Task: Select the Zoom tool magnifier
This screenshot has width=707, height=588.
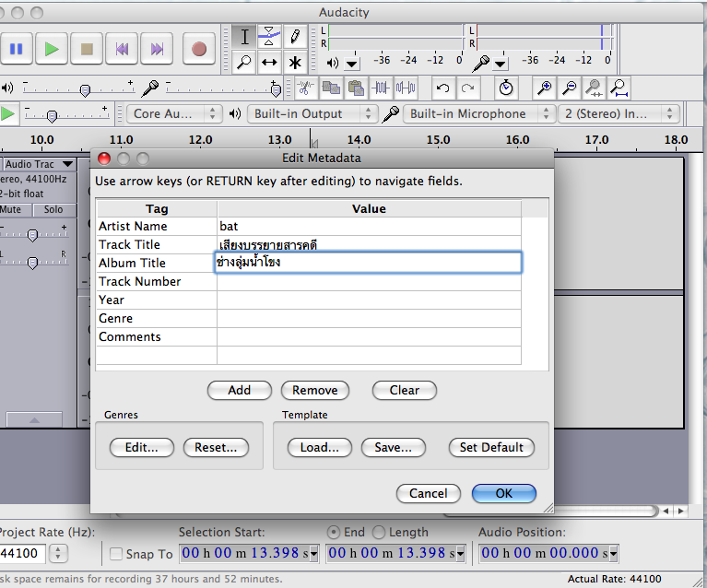Action: (244, 62)
